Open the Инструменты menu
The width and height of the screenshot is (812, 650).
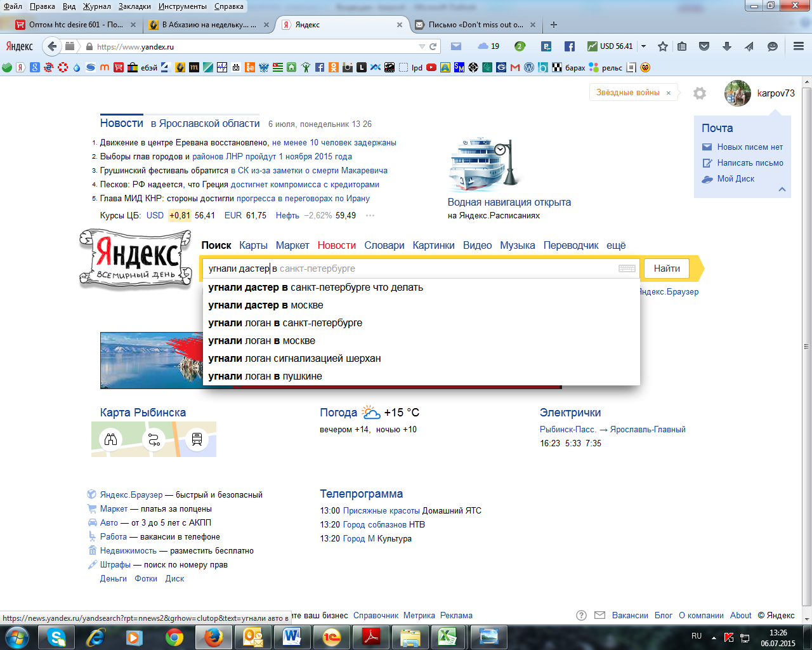(x=183, y=6)
